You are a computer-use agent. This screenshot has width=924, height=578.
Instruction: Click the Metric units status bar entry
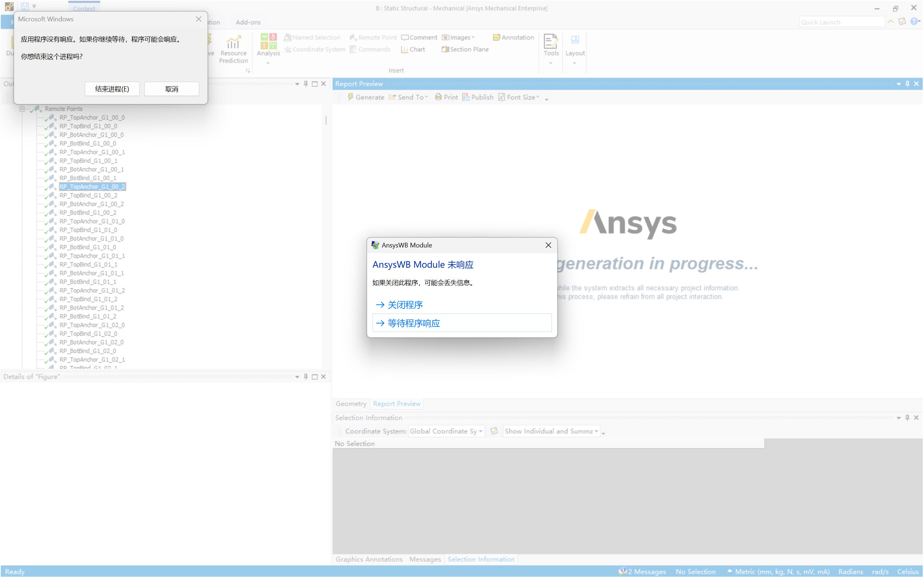pos(779,571)
